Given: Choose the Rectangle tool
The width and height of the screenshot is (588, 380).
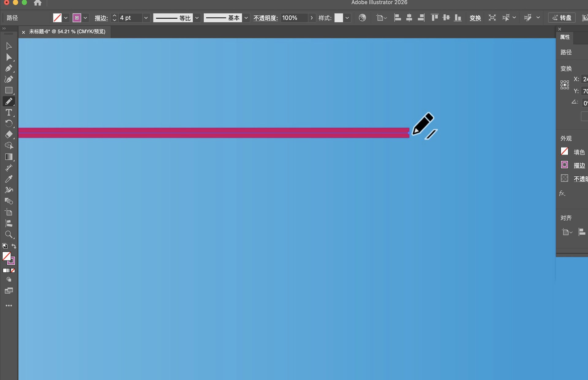Looking at the screenshot, I should 9,90.
